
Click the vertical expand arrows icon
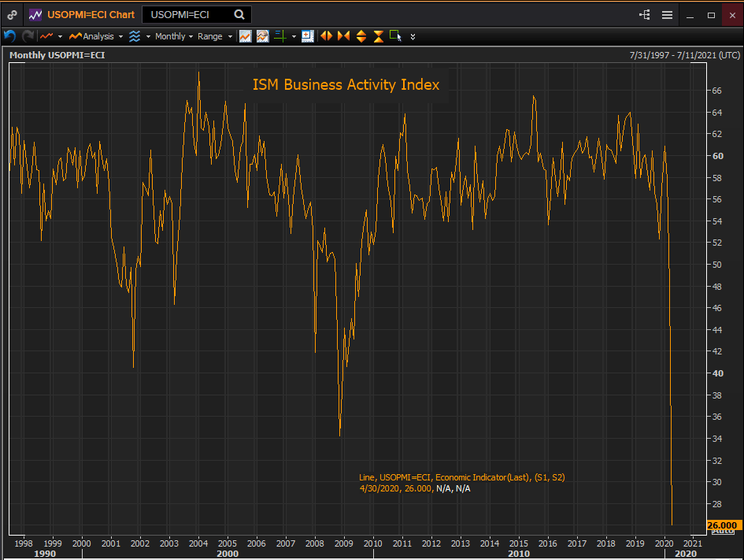361,36
